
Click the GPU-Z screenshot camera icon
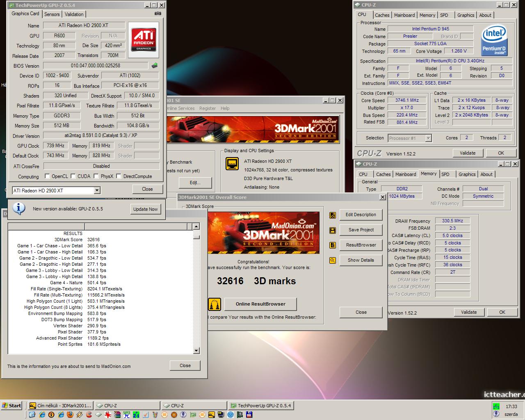click(157, 14)
